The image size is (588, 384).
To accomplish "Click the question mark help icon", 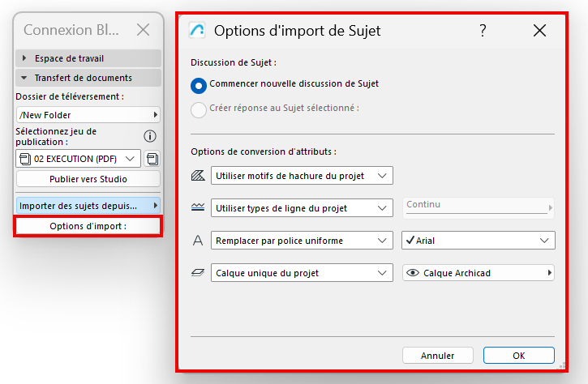I will point(483,31).
